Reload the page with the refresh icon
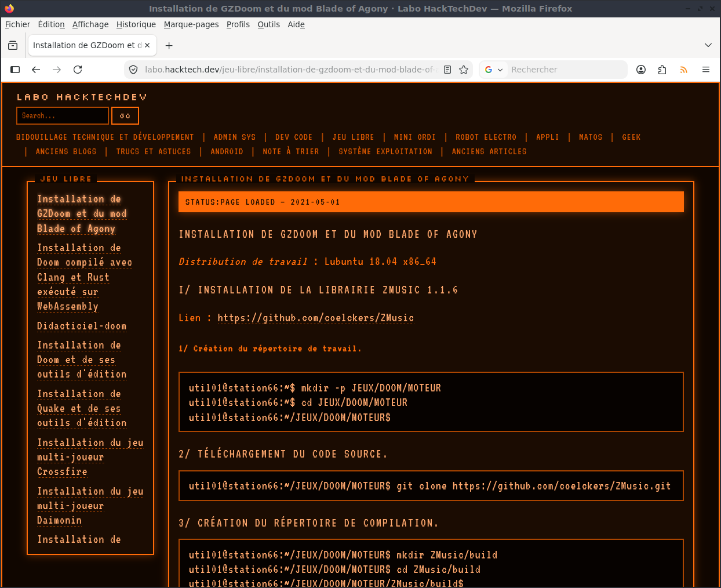The width and height of the screenshot is (721, 588). tap(78, 70)
